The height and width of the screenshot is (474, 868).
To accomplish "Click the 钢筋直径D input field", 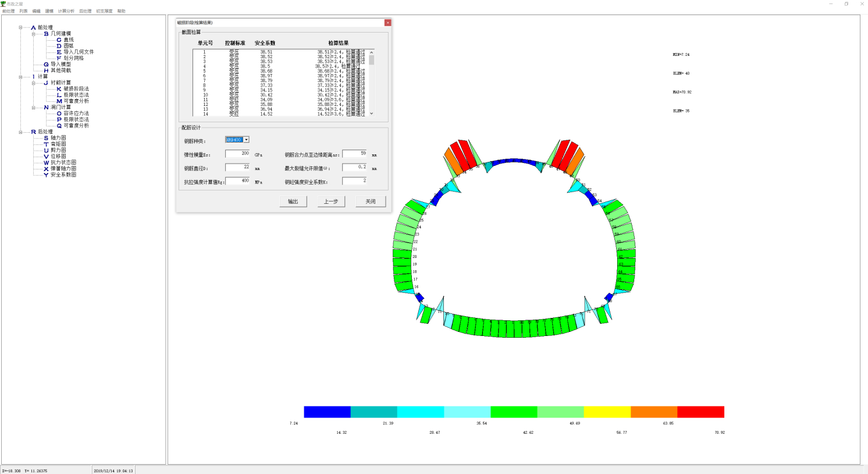I will [237, 167].
